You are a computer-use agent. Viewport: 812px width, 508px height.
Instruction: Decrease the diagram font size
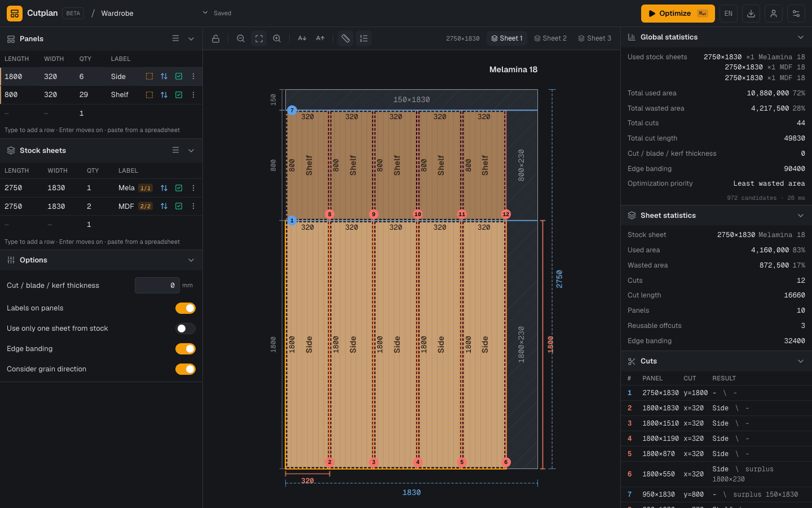pyautogui.click(x=302, y=38)
